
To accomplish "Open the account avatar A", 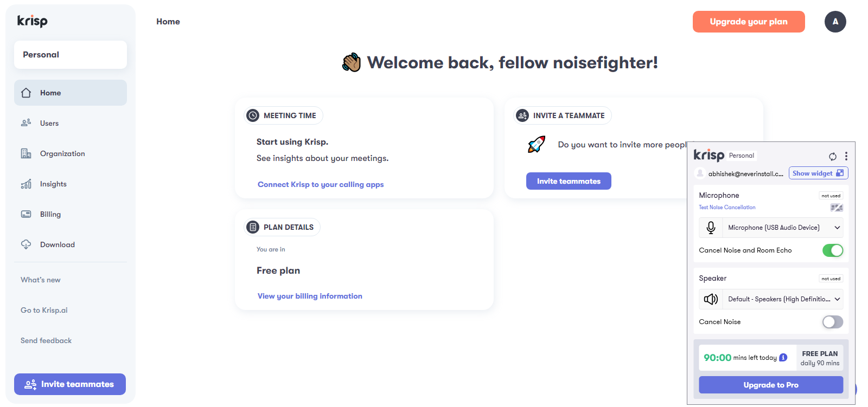I will 835,22.
